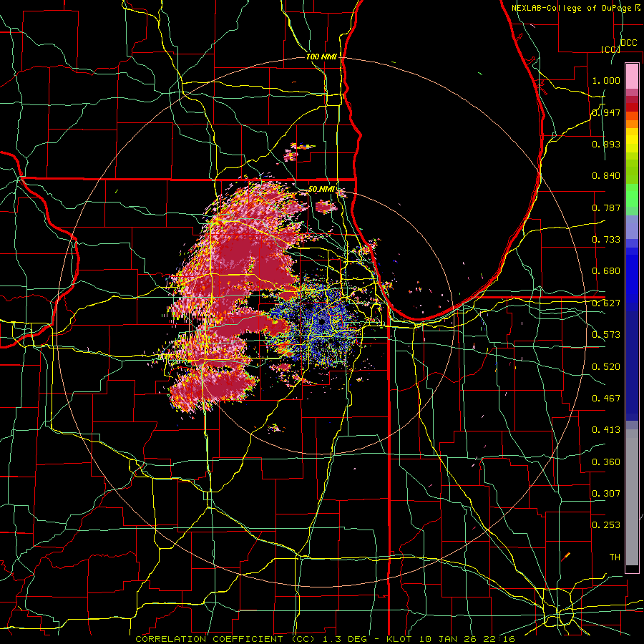Image resolution: width=644 pixels, height=644 pixels.
Task: Select the 0.467 scale value
Action: [606, 399]
